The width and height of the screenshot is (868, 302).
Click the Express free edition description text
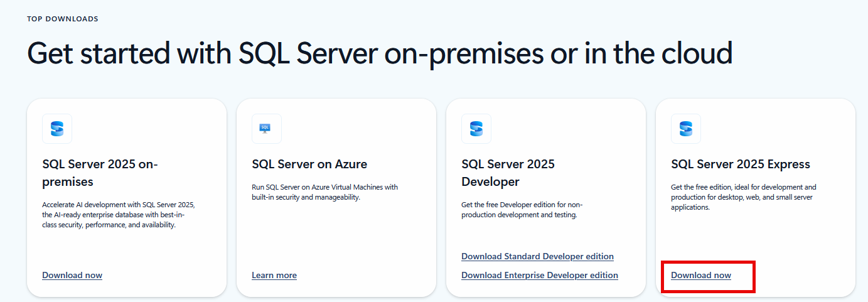click(x=743, y=197)
